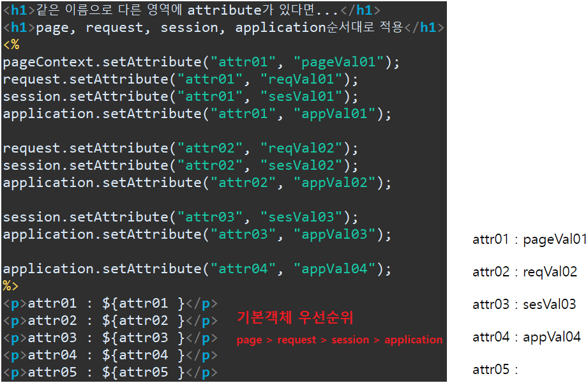
Task: Click the session.setAttribute attr02 sesVal02 line
Action: [181, 166]
